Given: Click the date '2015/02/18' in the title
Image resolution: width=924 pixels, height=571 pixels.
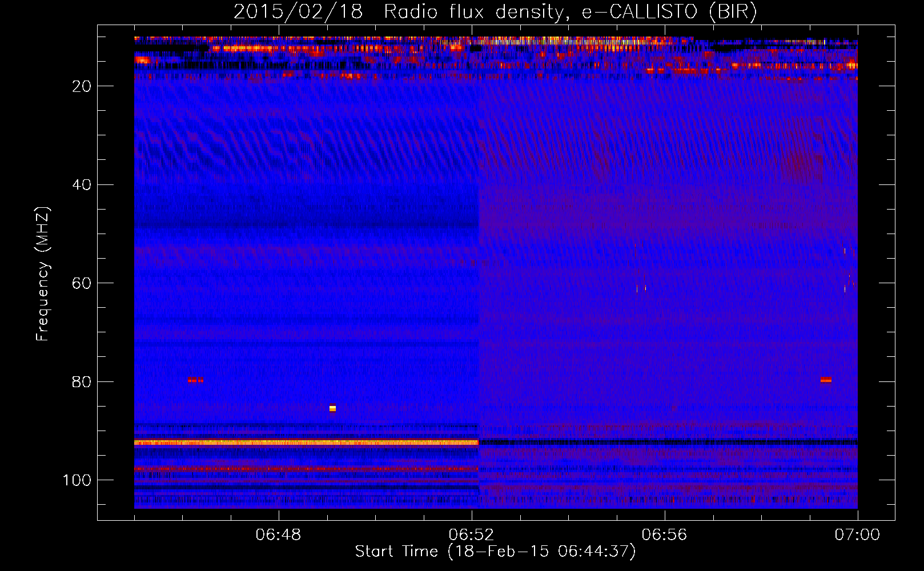Looking at the screenshot, I should click(x=298, y=11).
